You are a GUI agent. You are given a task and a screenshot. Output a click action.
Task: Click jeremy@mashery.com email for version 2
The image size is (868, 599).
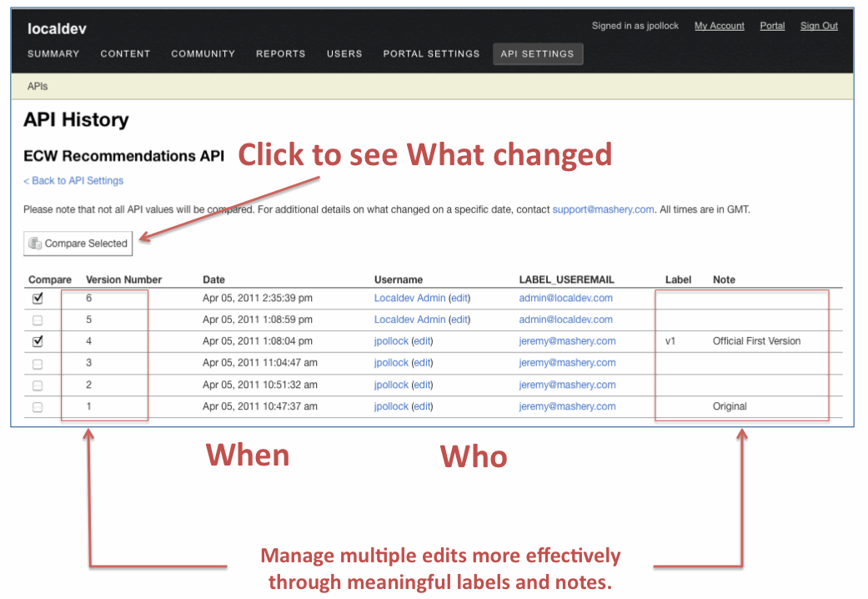click(x=568, y=385)
